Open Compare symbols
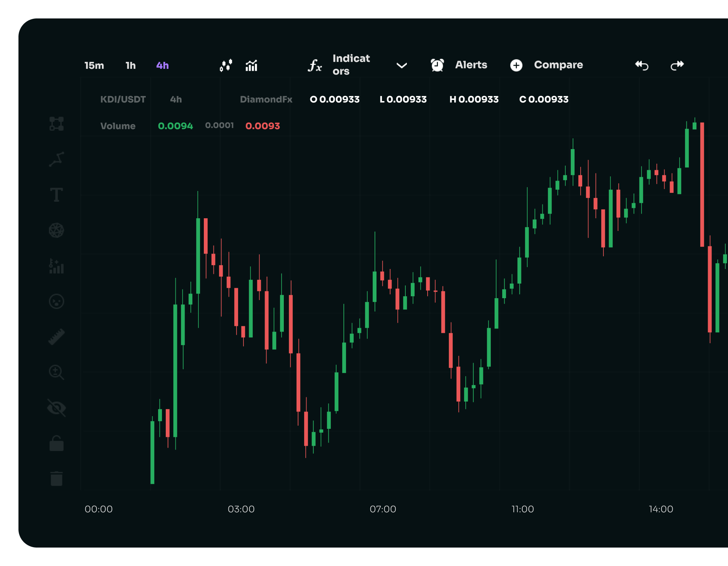 pyautogui.click(x=558, y=65)
